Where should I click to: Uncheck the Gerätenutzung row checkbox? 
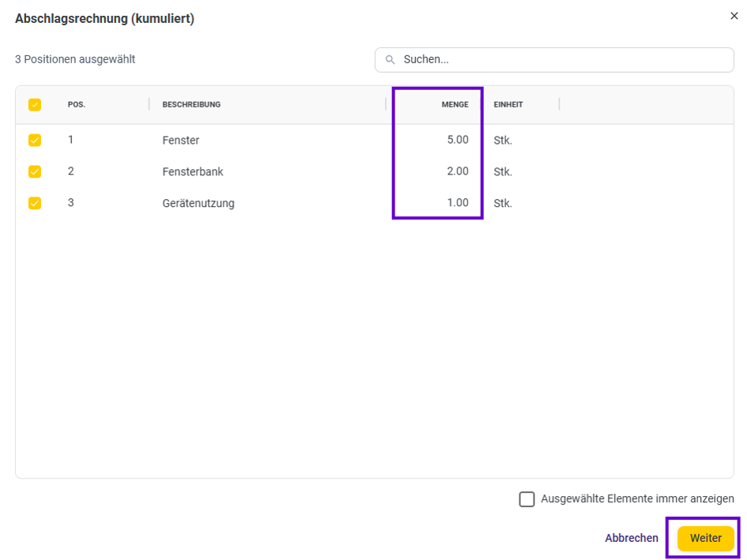(35, 203)
